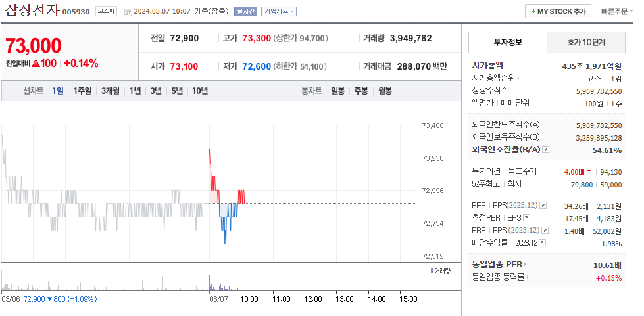Show the 일봉 daily candlestick chart

pos(338,91)
